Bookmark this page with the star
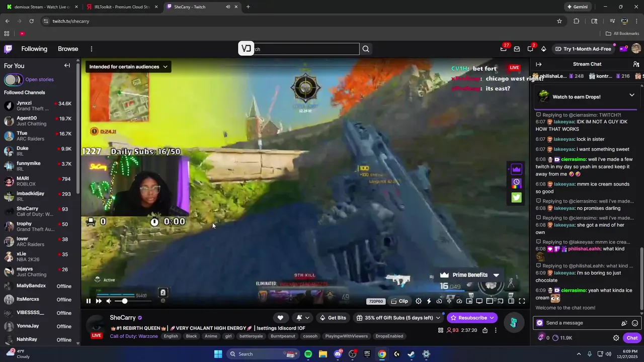The image size is (644, 362). (559, 21)
